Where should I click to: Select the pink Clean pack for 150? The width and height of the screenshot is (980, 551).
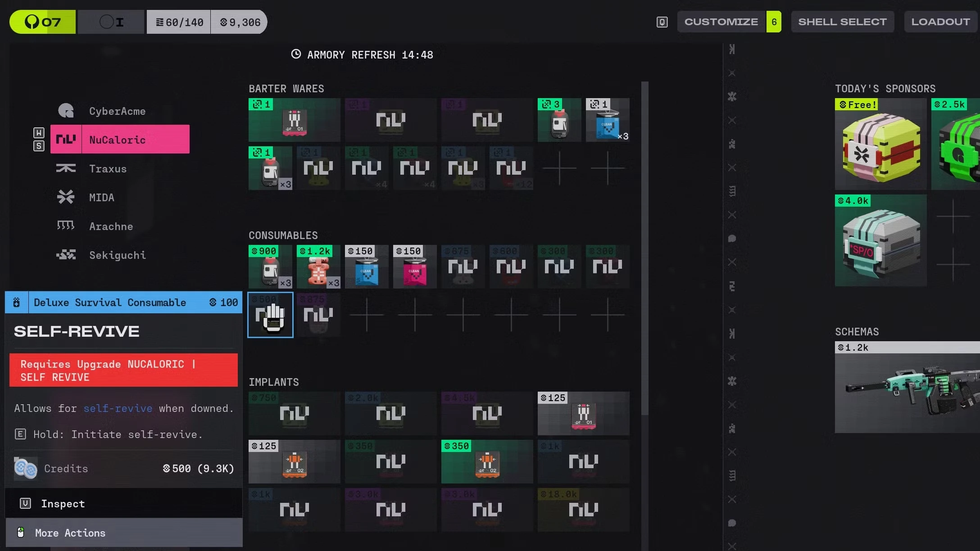[x=415, y=266]
